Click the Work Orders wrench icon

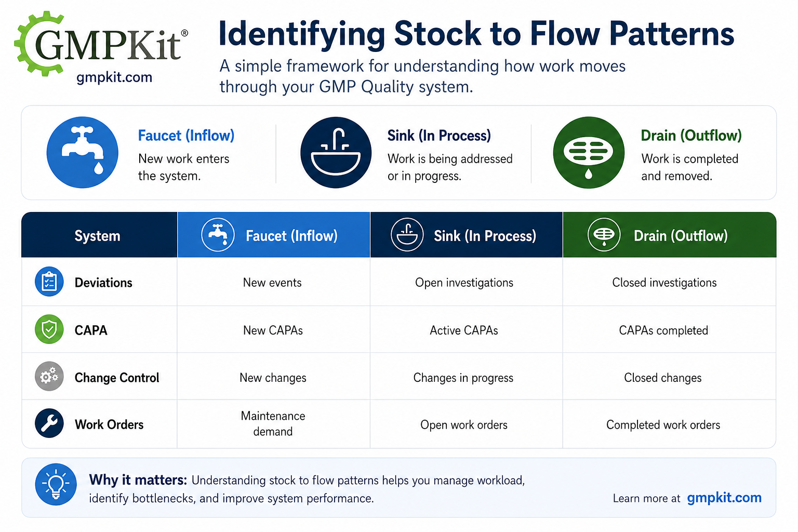(49, 423)
